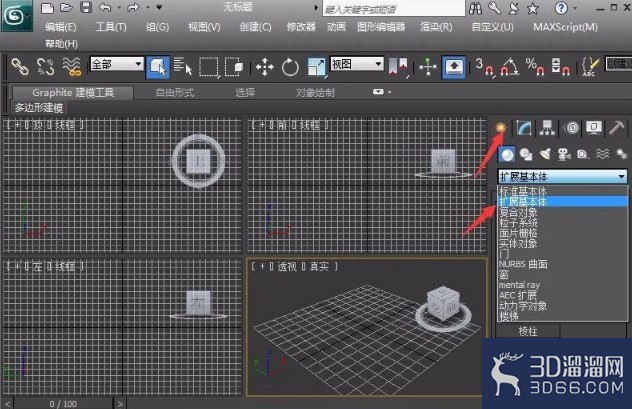Select 标准基本体 from the dropdown list
Image resolution: width=632 pixels, height=409 pixels.
tap(562, 191)
